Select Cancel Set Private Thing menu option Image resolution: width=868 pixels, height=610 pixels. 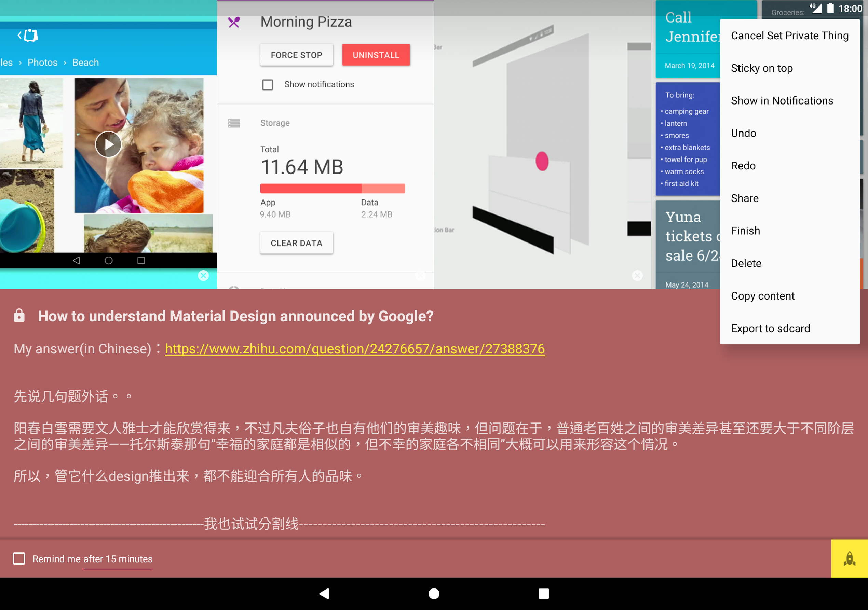point(789,36)
